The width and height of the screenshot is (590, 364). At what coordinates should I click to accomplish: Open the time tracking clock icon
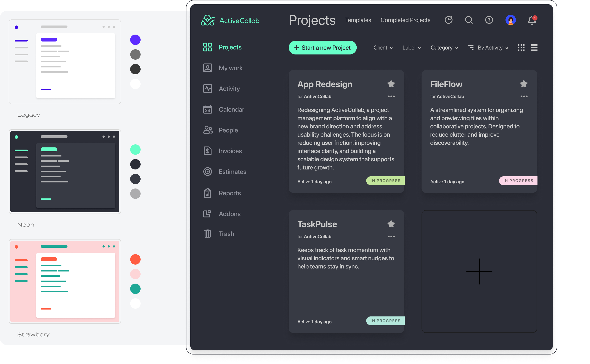pyautogui.click(x=448, y=20)
